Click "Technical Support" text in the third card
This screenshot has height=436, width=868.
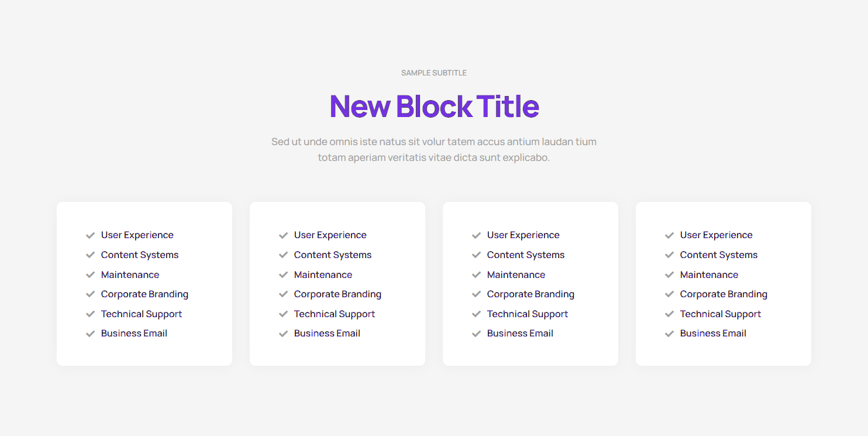(x=528, y=314)
